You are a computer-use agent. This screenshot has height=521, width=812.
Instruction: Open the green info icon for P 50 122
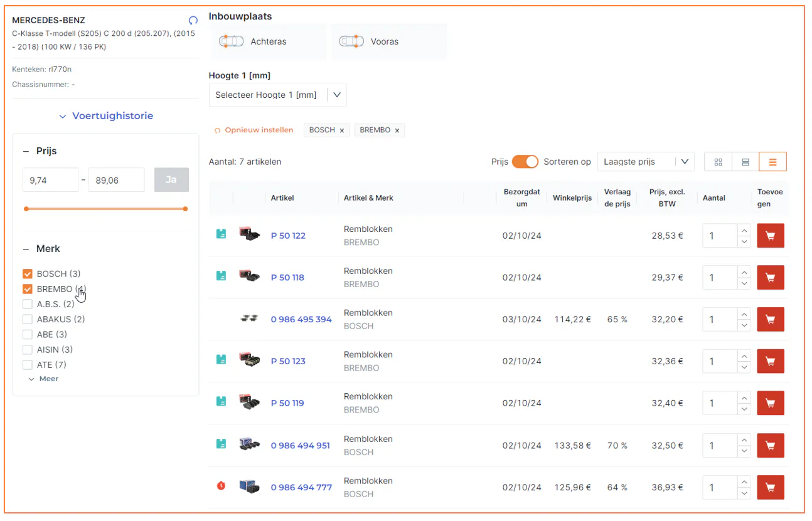pos(221,234)
